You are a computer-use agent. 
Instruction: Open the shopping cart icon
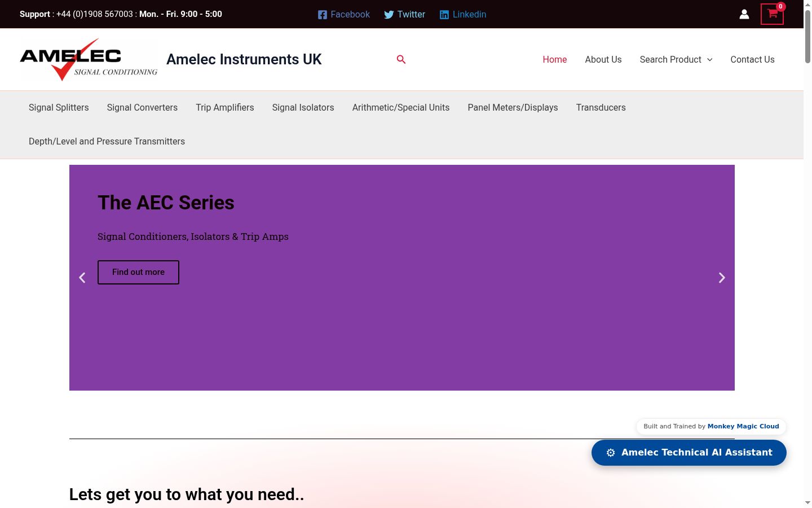772,14
